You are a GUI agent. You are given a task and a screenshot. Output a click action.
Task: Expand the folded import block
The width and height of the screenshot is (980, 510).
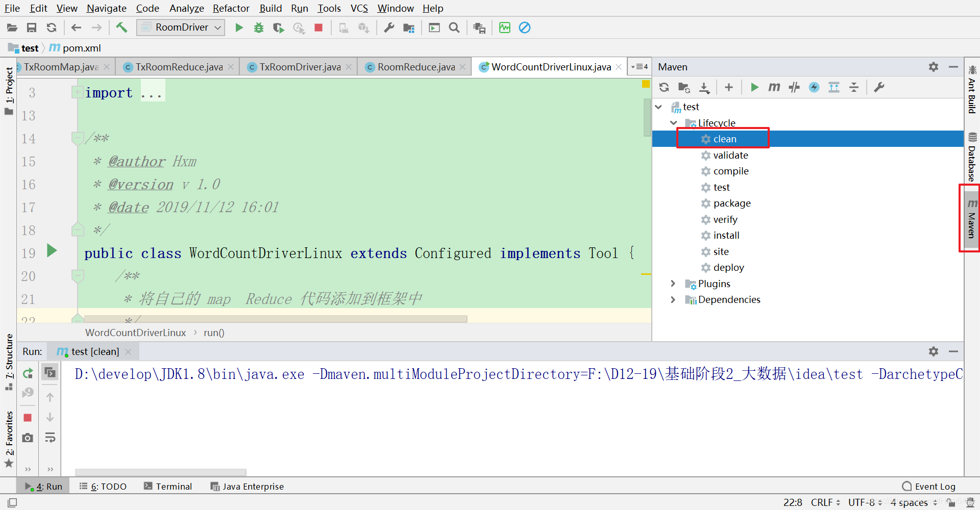(x=77, y=92)
